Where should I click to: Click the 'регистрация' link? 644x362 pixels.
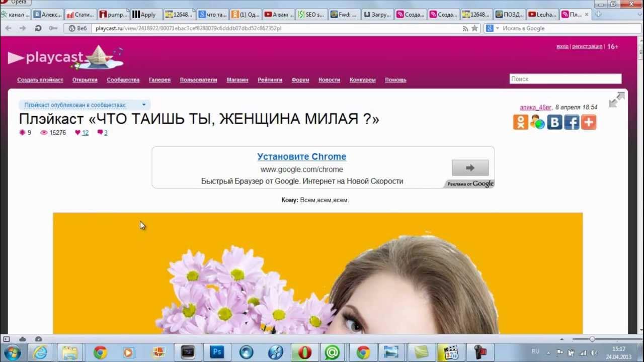coord(587,47)
